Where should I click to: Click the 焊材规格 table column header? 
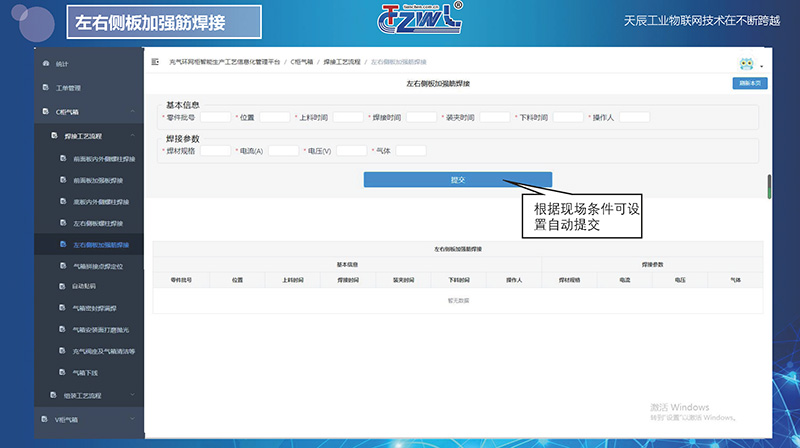click(x=569, y=280)
